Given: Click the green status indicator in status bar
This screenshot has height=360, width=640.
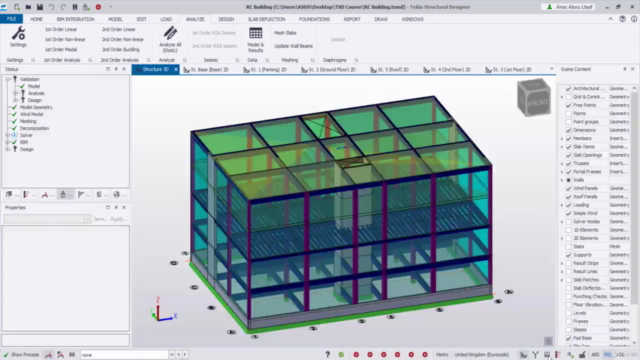Looking at the screenshot, I should (x=341, y=355).
